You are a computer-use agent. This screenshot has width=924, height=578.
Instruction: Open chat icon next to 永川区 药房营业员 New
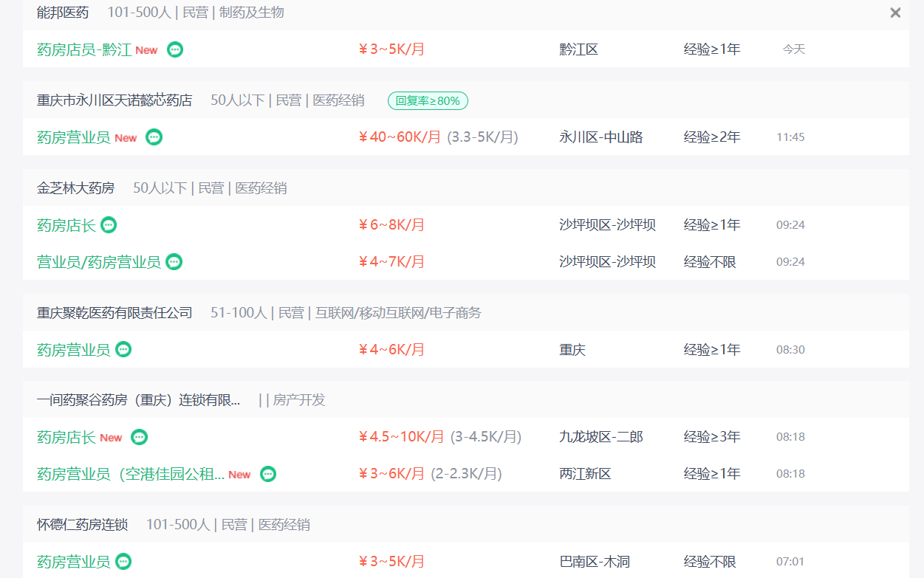coord(154,137)
